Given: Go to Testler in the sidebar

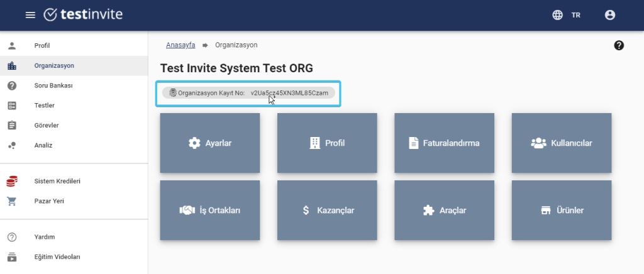Looking at the screenshot, I should (74, 106).
